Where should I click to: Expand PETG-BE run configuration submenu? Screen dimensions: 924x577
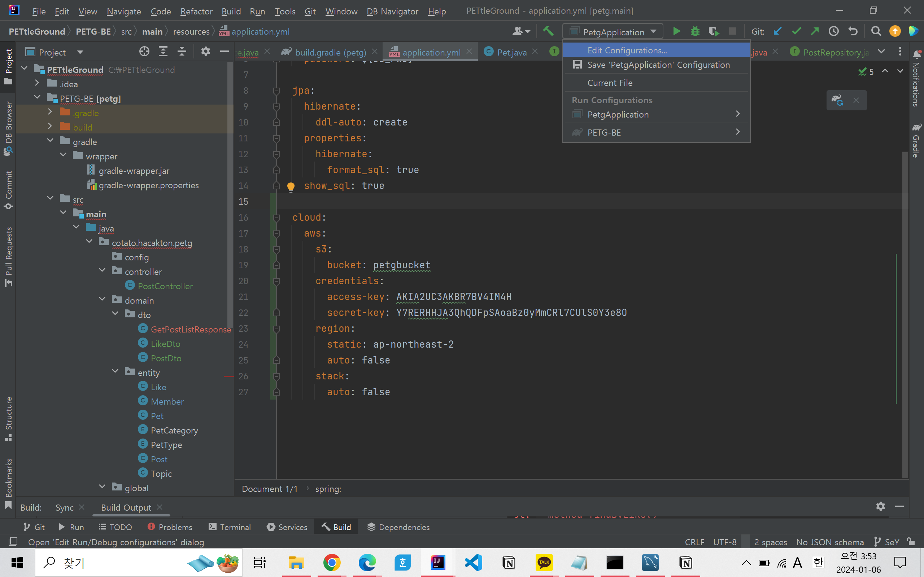coord(737,132)
